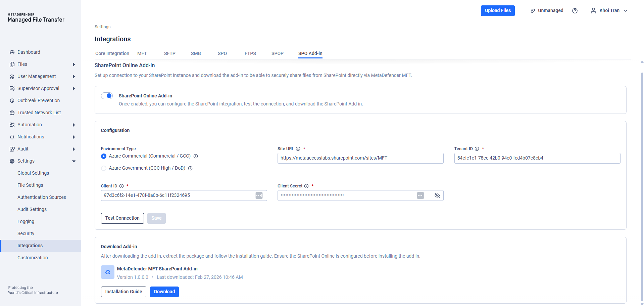Click the Trusted Network List globe icon
The width and height of the screenshot is (644, 306).
12,113
